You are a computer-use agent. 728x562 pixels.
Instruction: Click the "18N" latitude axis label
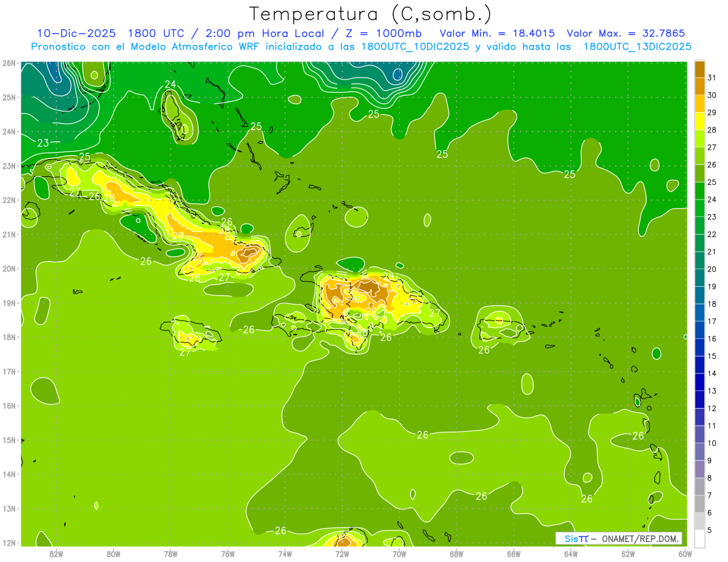(9, 337)
